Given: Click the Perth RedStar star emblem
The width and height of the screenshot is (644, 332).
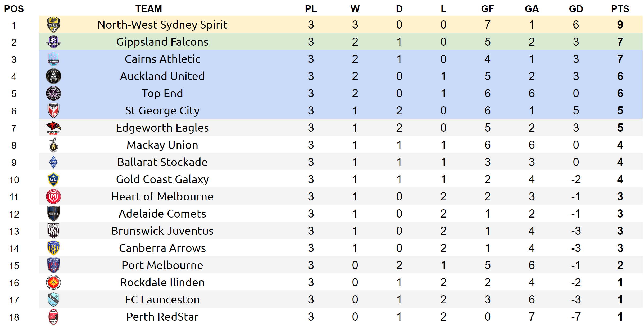Looking at the screenshot, I should point(53,317).
